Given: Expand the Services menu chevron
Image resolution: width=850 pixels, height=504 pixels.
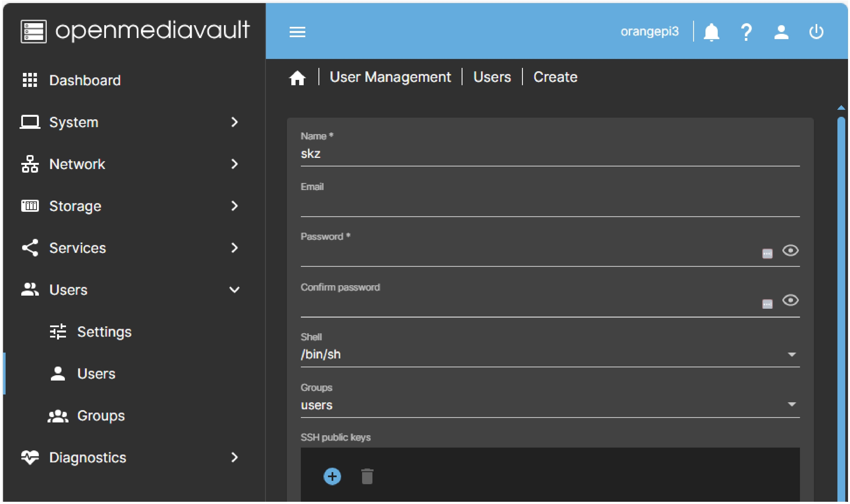Looking at the screenshot, I should tap(234, 248).
